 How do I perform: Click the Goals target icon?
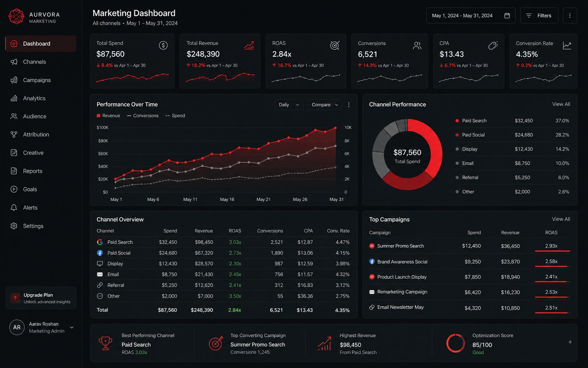[14, 189]
